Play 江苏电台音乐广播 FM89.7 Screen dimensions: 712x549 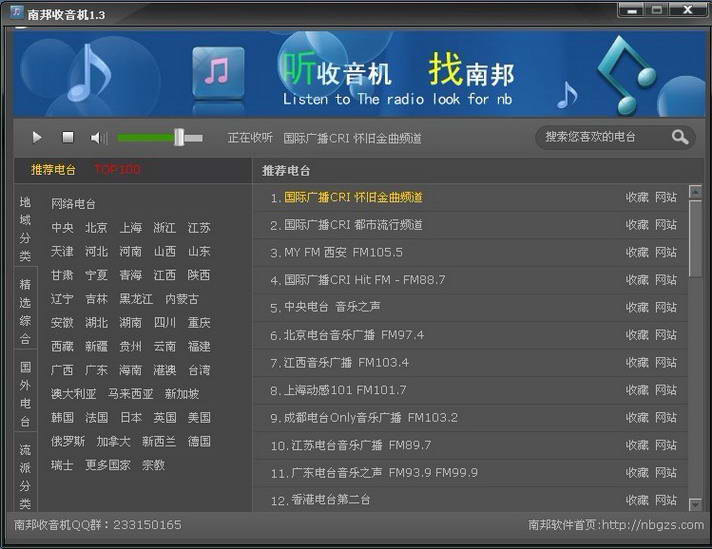(x=361, y=445)
